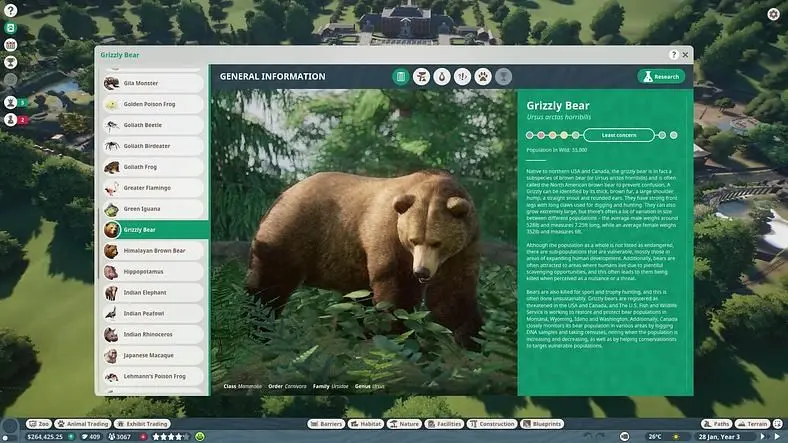This screenshot has width=788, height=443.
Task: Select Goliath Frog in the list
Action: pyautogui.click(x=153, y=167)
